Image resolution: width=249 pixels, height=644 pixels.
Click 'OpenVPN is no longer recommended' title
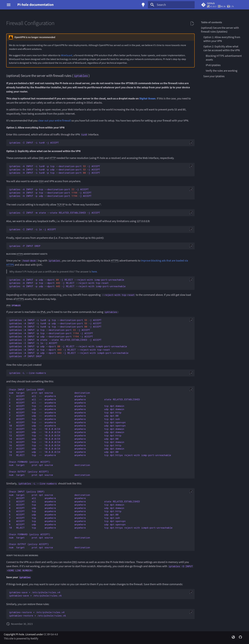pyautogui.click(x=35, y=37)
